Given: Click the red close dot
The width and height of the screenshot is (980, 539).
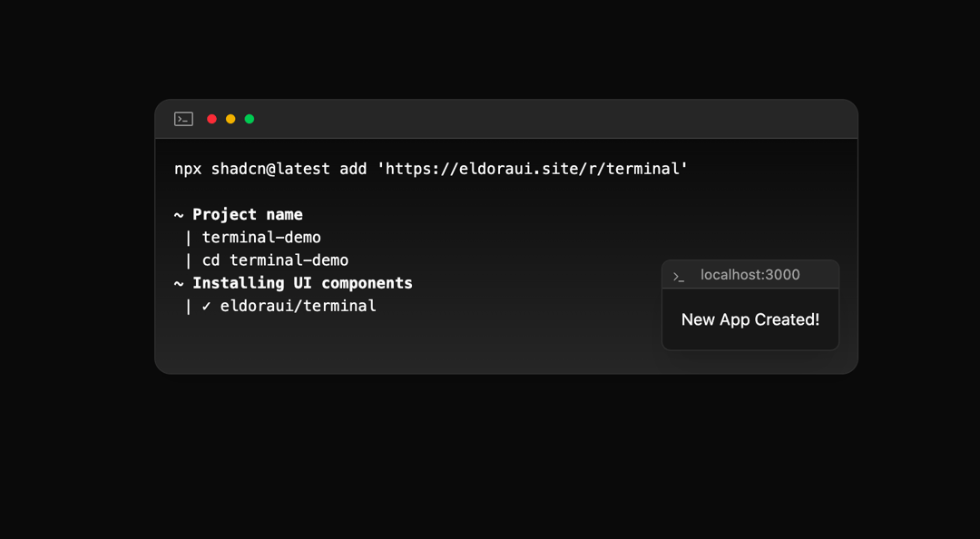Looking at the screenshot, I should [211, 119].
